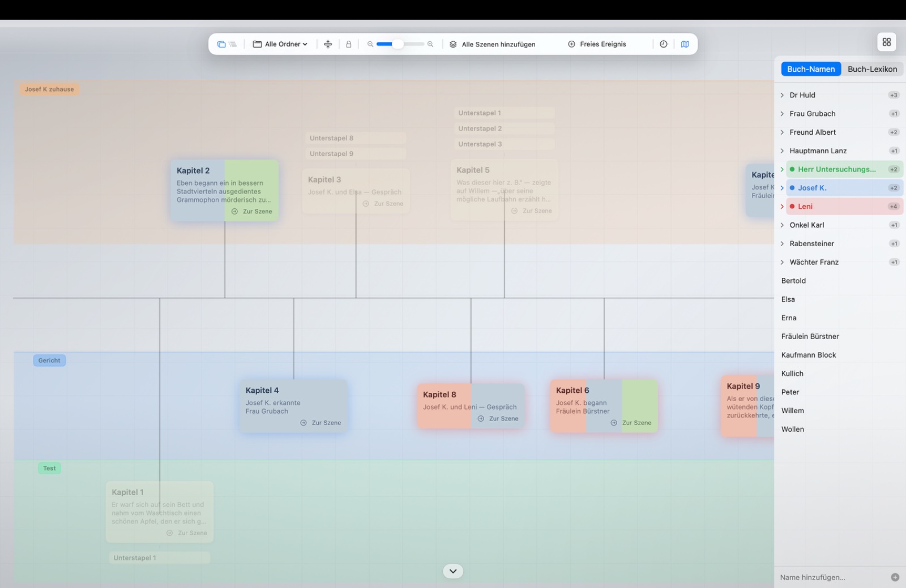Select the Buch-Lexikon tab
Screen dimensions: 906x588
872,69
